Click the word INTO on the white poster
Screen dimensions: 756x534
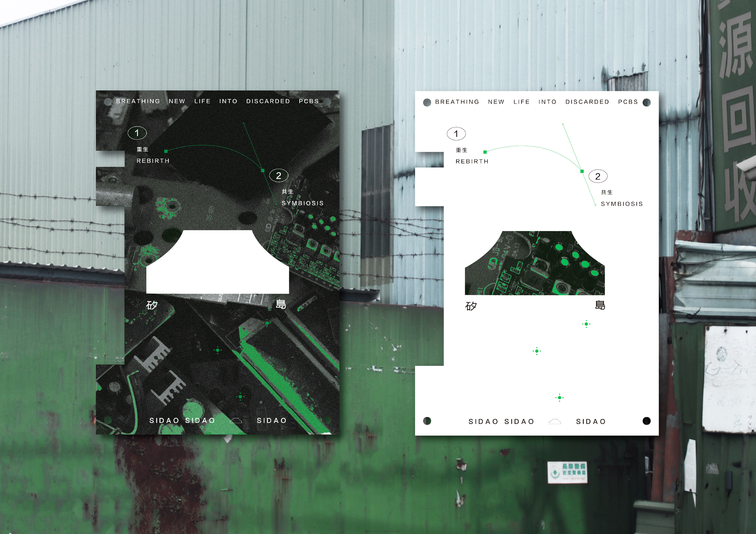pos(547,102)
